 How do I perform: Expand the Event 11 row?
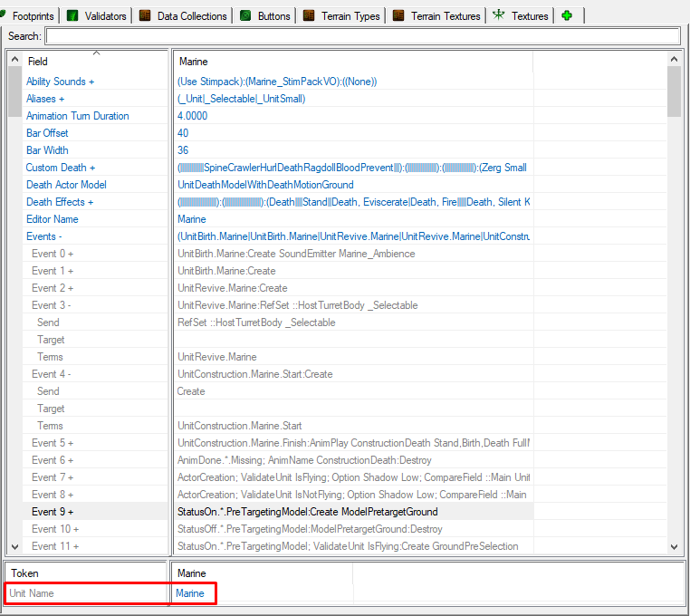click(x=76, y=546)
